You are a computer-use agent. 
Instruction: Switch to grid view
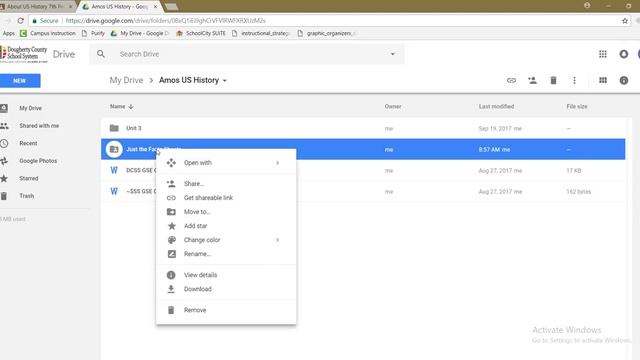(603, 80)
